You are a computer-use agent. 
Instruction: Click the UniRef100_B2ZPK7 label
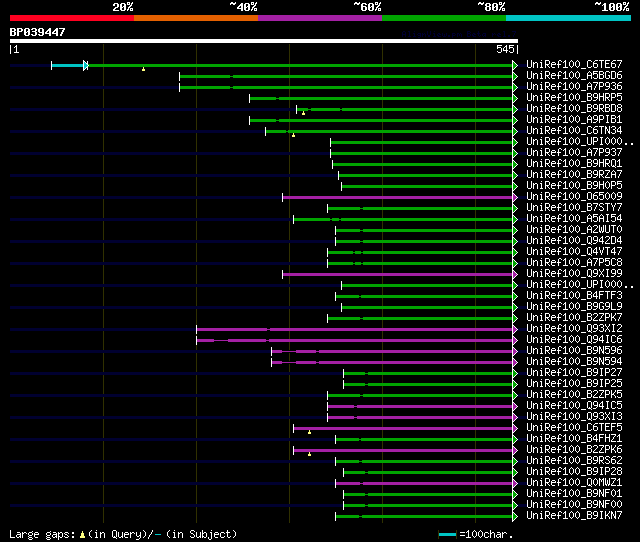click(x=574, y=318)
